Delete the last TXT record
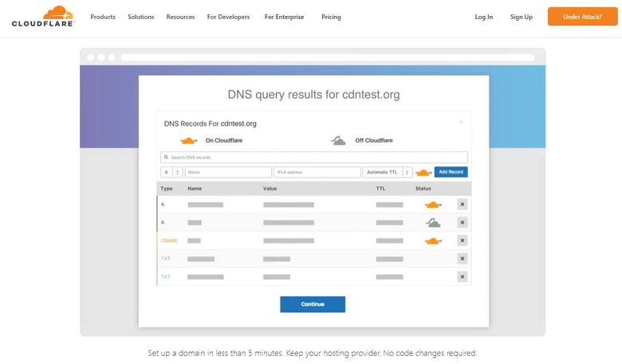622x364 pixels. click(463, 277)
